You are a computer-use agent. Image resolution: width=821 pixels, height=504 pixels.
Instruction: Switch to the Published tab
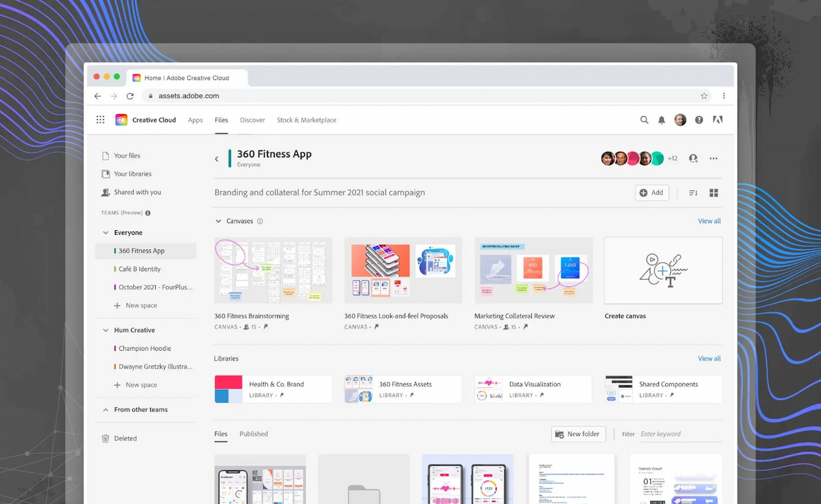253,433
